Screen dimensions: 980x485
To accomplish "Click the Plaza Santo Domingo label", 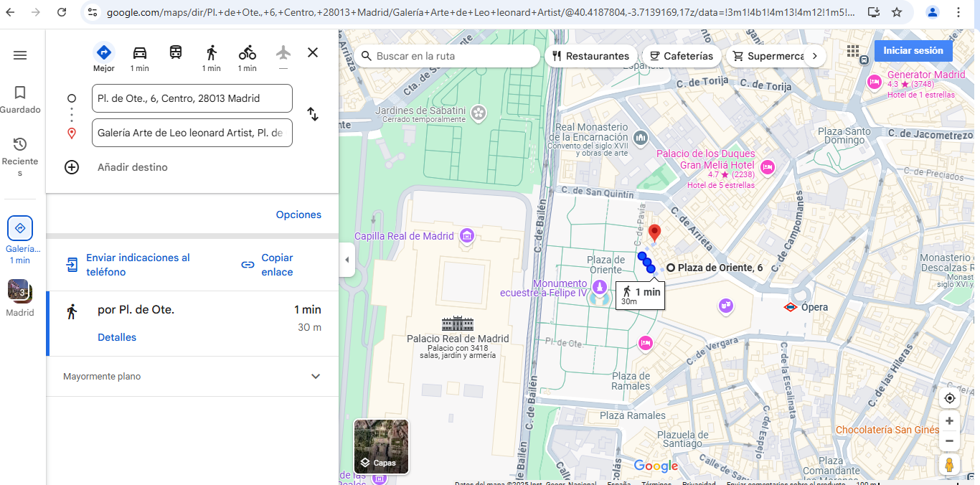I will (844, 136).
